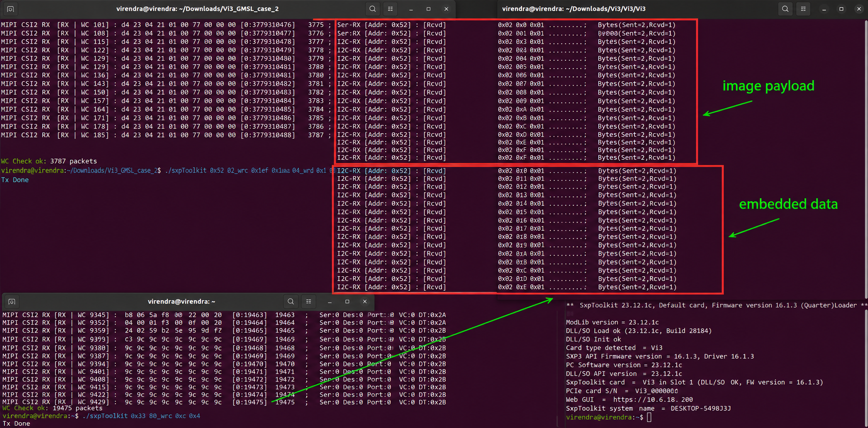Click 'Card type detected = Vi3' line

(x=614, y=348)
